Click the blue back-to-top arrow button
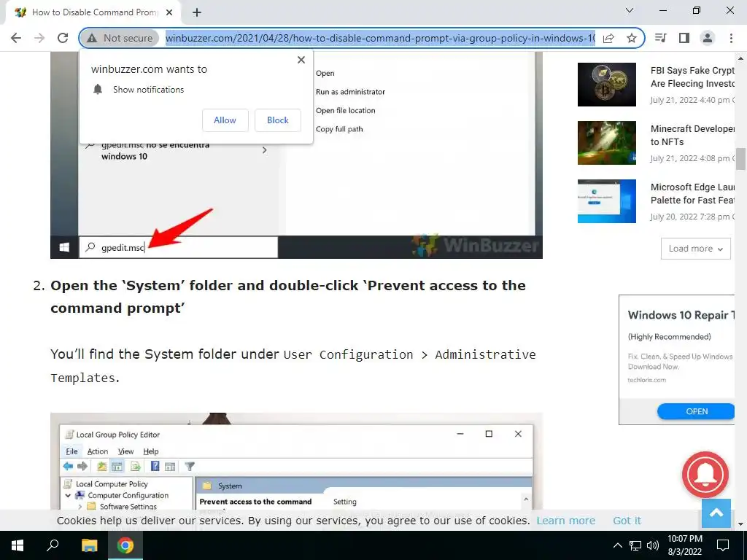The width and height of the screenshot is (747, 560). (x=716, y=513)
